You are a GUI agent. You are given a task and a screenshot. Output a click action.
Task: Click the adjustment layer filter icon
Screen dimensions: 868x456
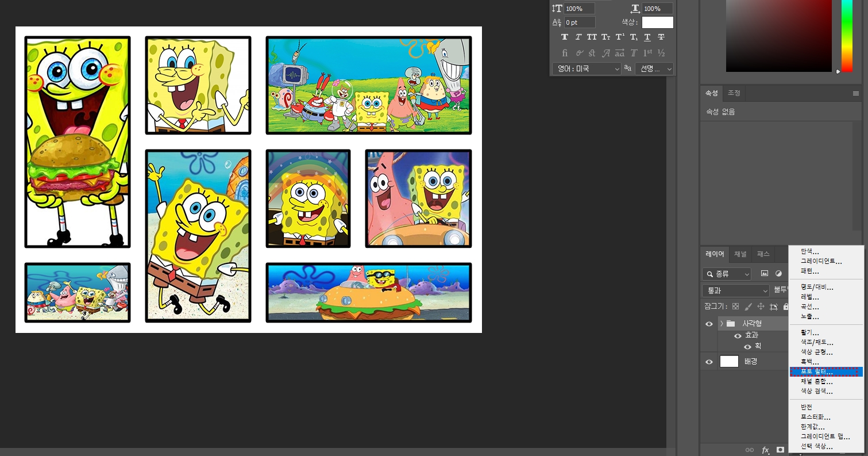(778, 274)
